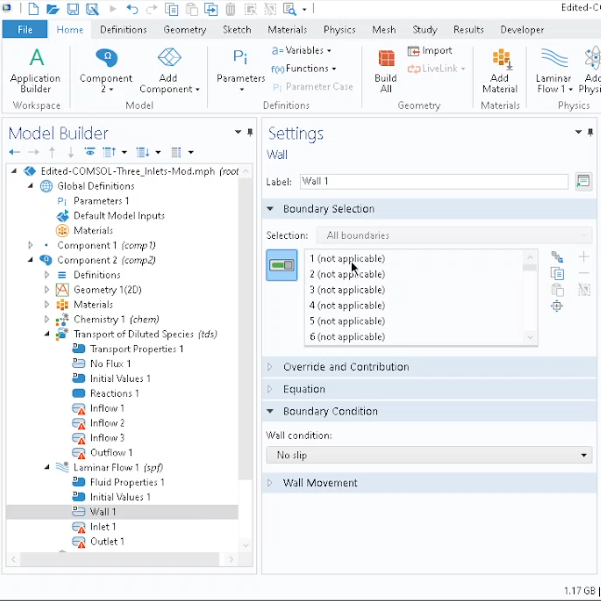Pin the Settings panel

pos(590,132)
